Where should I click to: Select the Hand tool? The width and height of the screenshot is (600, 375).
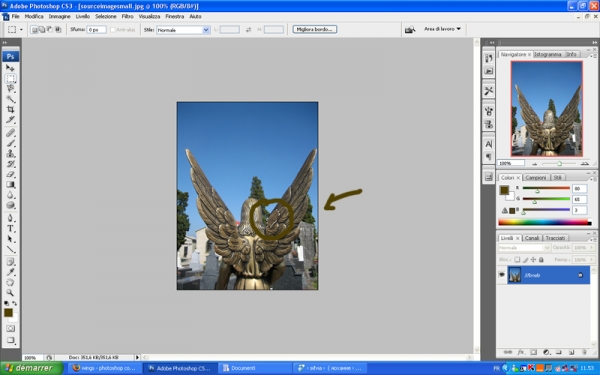point(10,282)
